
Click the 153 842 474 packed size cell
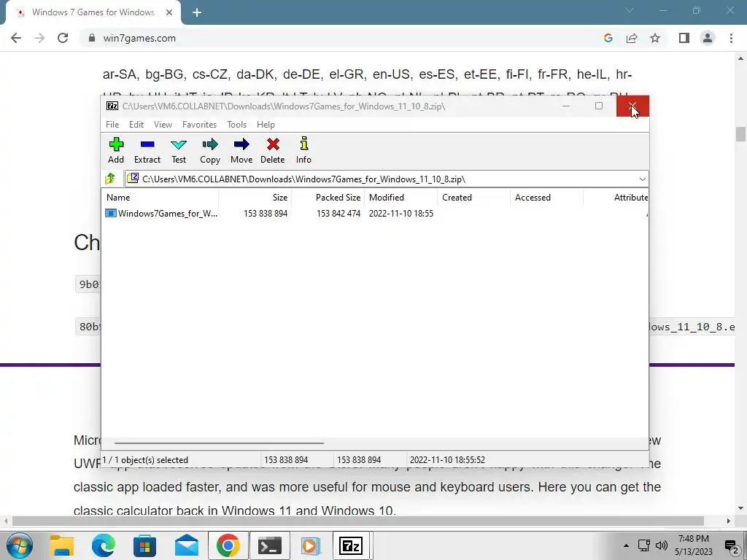pyautogui.click(x=338, y=214)
